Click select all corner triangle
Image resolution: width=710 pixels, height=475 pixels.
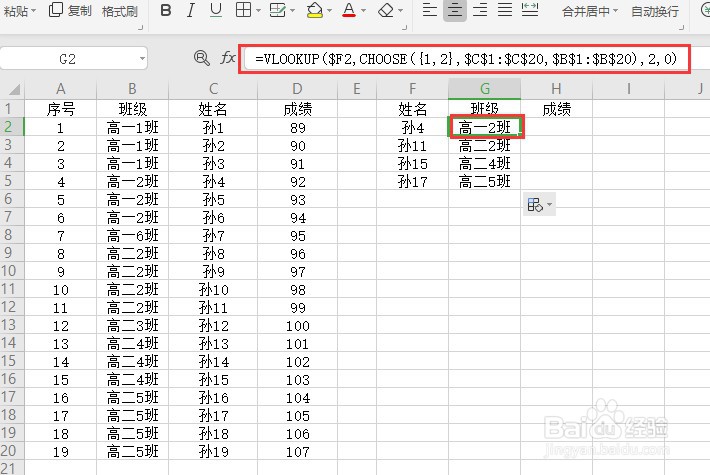click(x=15, y=89)
